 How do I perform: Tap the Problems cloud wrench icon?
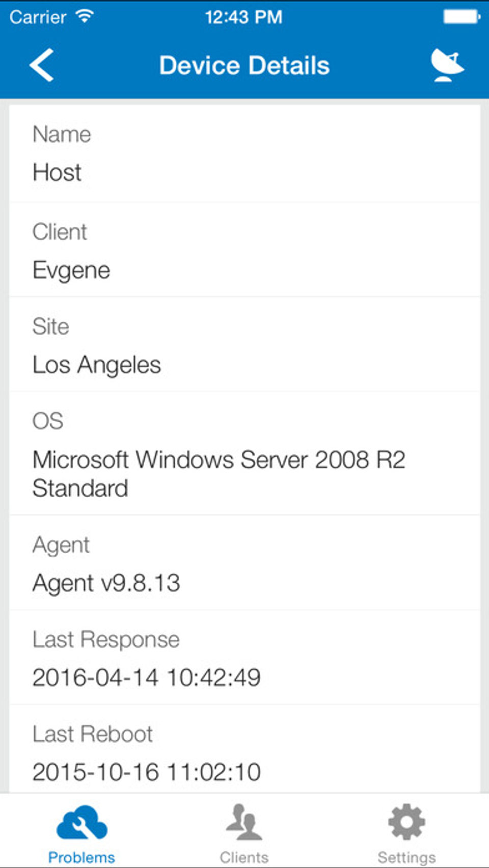81,822
